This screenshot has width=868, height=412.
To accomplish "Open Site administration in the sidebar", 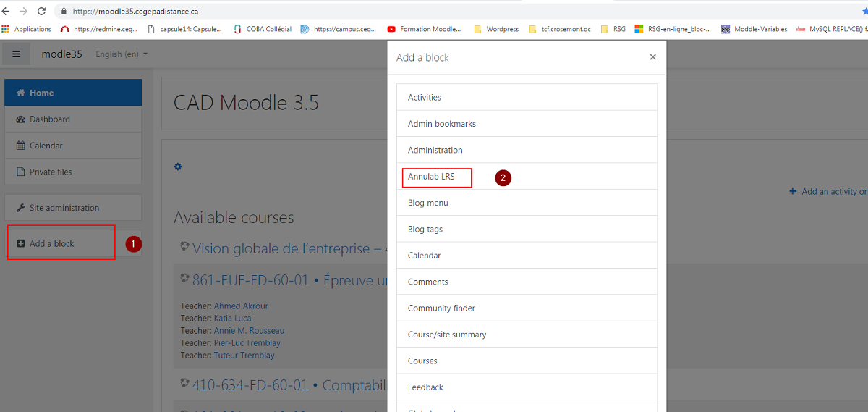I will click(x=64, y=208).
